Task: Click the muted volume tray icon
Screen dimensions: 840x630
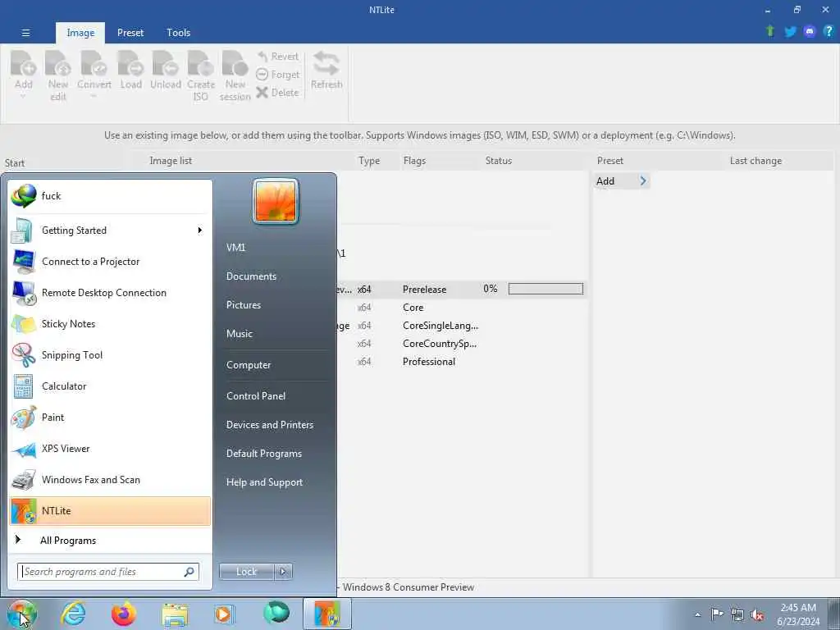Action: tap(757, 614)
